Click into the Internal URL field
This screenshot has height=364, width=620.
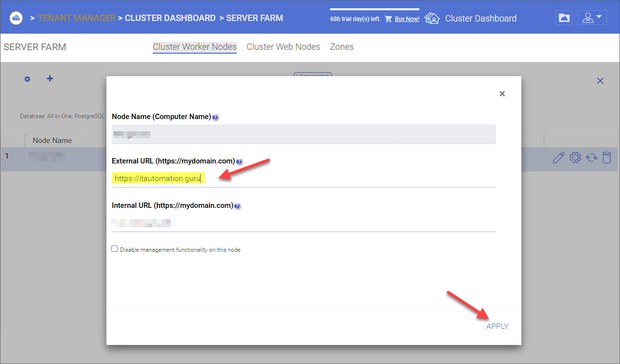304,223
